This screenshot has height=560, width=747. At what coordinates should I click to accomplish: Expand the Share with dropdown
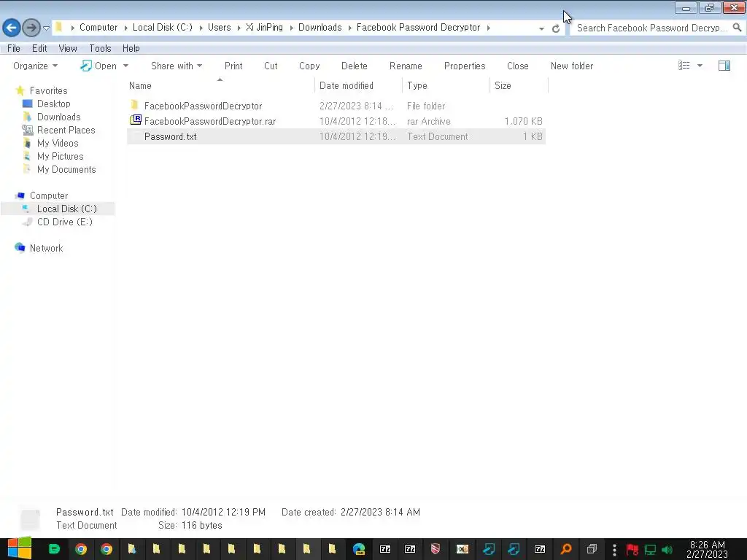point(177,66)
